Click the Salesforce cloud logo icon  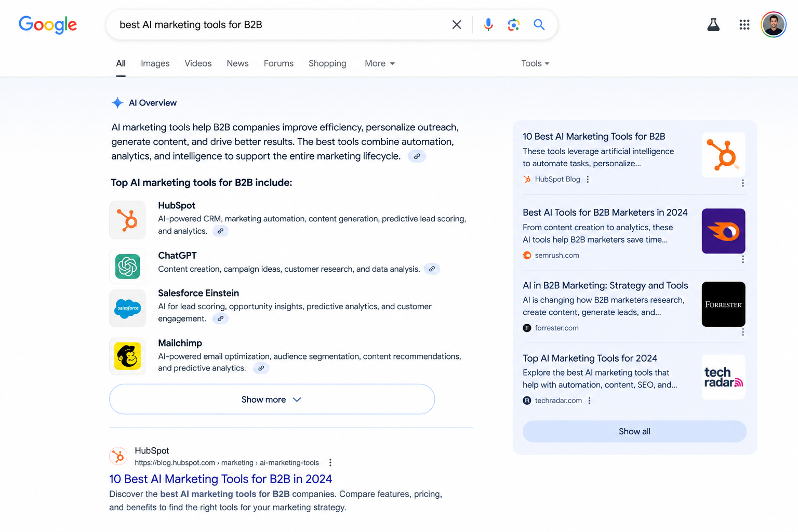128,308
